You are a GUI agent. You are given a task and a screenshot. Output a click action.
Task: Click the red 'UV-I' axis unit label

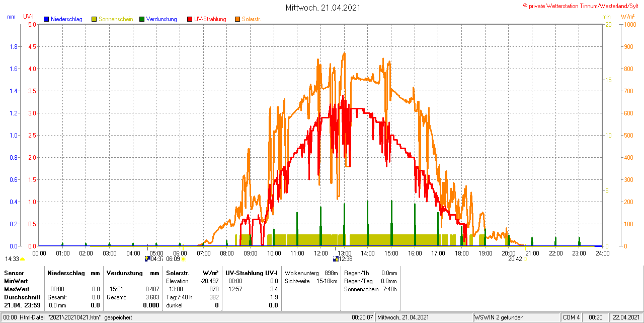[29, 17]
